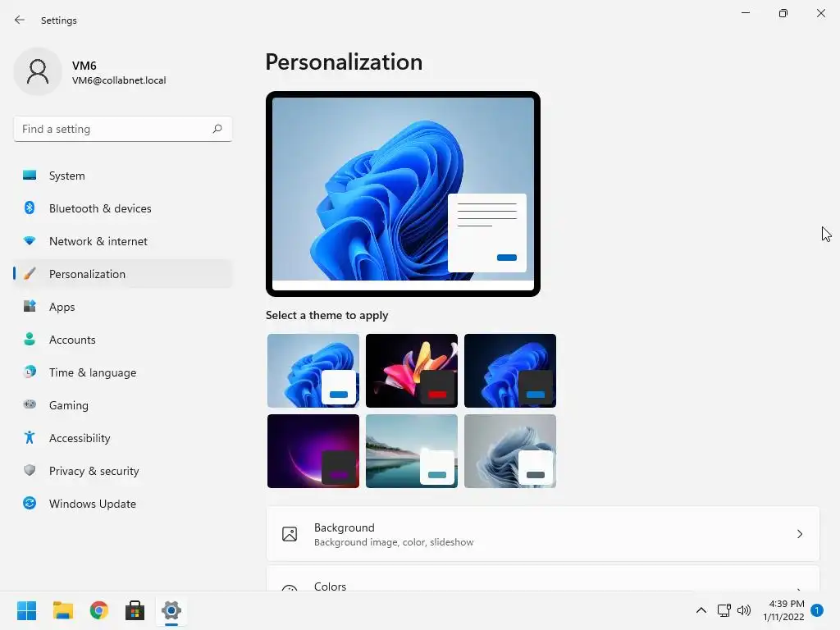
Task: Click the Accounts person icon
Action: 30,339
